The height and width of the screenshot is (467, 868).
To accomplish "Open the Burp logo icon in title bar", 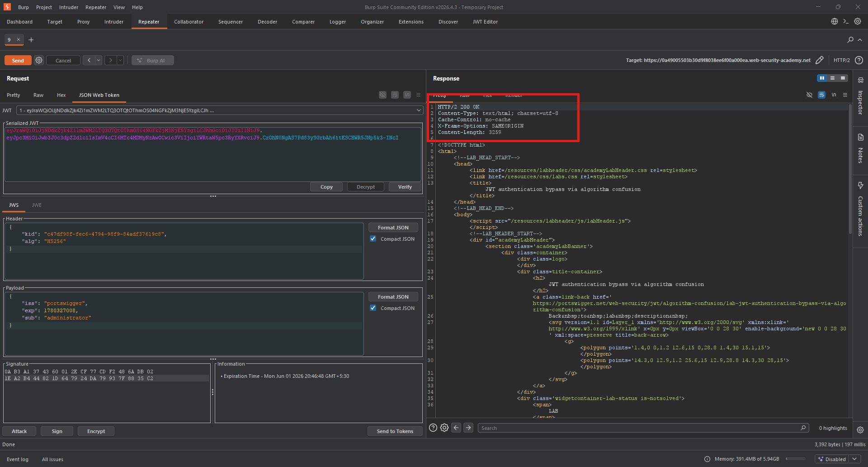I will [x=7, y=7].
